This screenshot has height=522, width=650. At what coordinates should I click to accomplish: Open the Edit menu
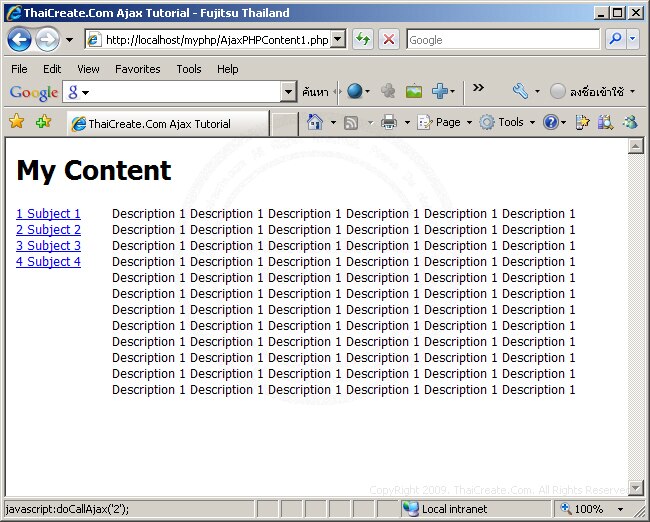point(52,69)
